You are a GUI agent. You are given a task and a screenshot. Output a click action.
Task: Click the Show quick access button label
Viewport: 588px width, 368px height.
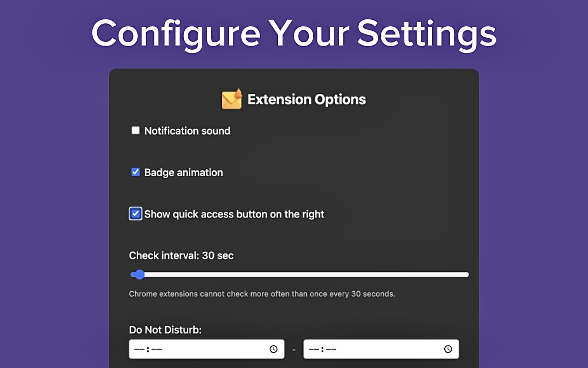[234, 214]
